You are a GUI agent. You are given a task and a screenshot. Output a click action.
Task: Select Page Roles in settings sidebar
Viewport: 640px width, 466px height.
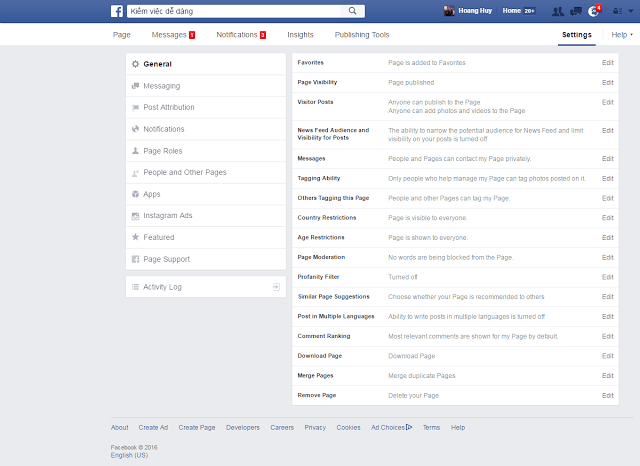(206, 151)
